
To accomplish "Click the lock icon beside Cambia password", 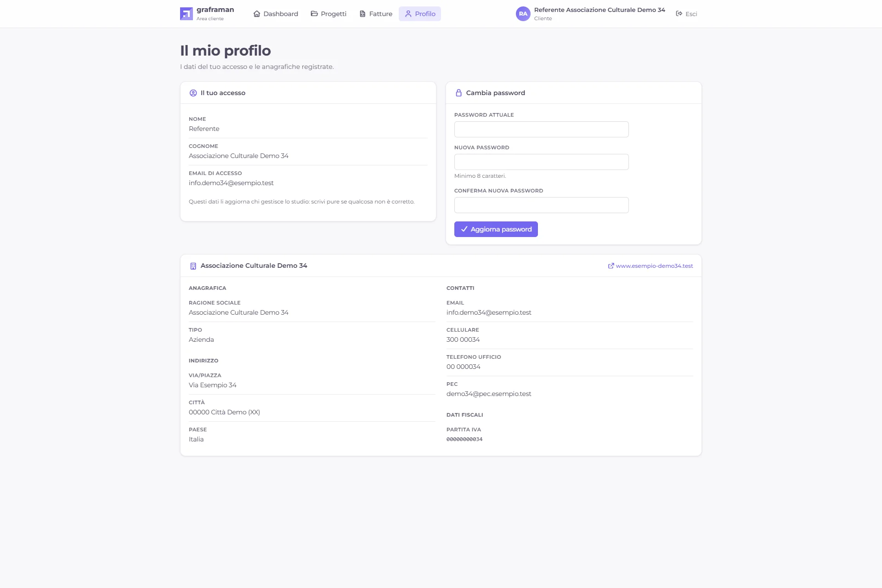I will [x=458, y=93].
